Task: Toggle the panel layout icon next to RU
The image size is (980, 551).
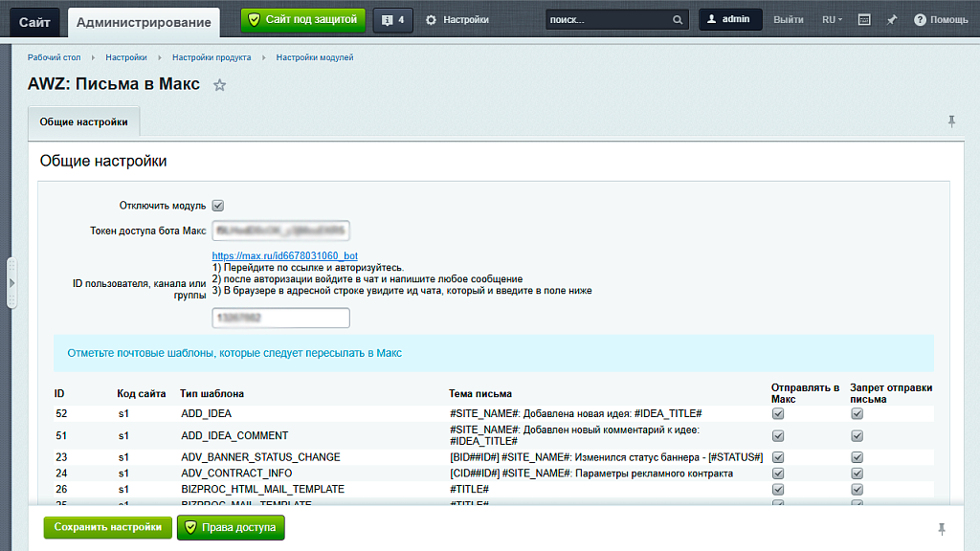Action: click(x=864, y=20)
